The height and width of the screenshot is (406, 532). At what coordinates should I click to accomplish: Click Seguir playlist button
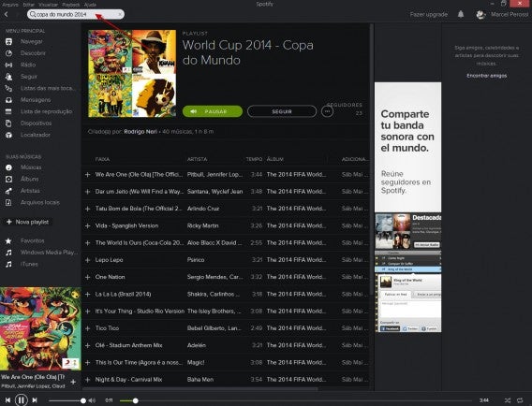click(282, 111)
